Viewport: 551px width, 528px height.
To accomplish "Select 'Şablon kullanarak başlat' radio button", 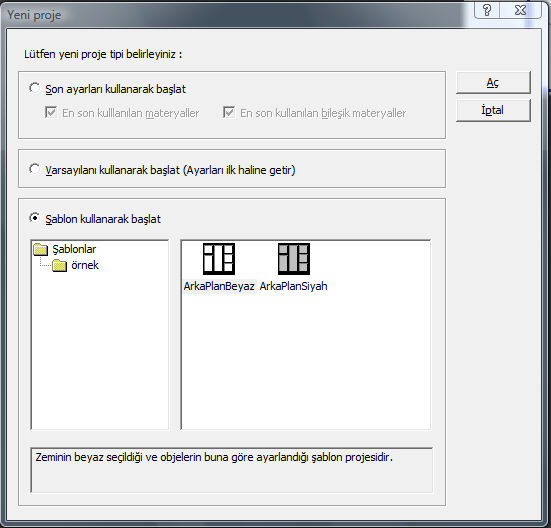I will tap(34, 218).
